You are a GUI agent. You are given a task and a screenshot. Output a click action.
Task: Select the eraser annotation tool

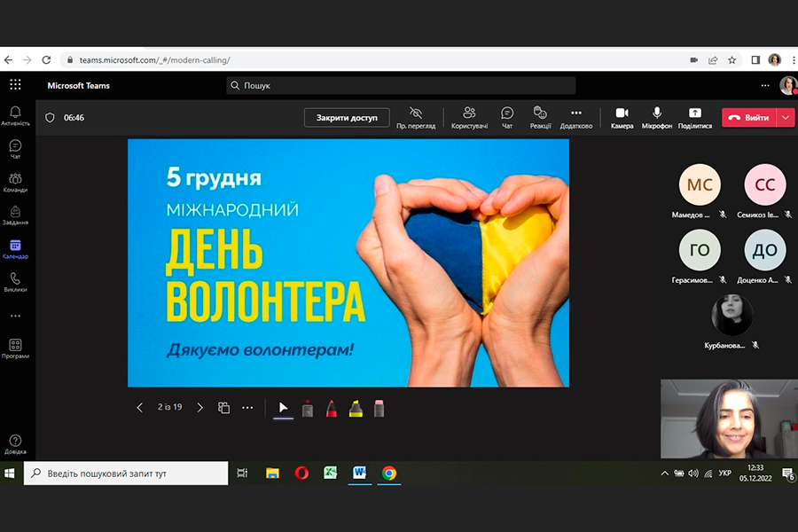point(379,409)
